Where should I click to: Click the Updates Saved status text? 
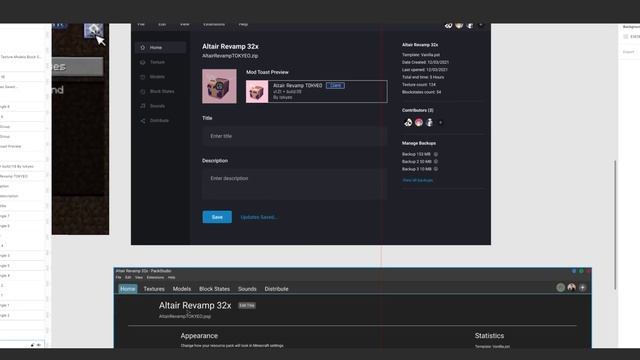(x=259, y=217)
